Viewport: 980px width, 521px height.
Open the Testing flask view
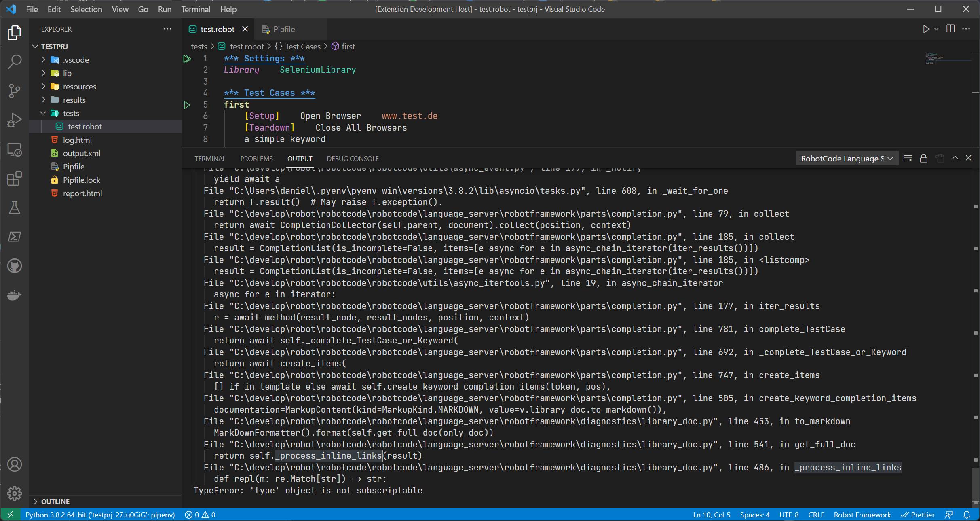pos(15,208)
